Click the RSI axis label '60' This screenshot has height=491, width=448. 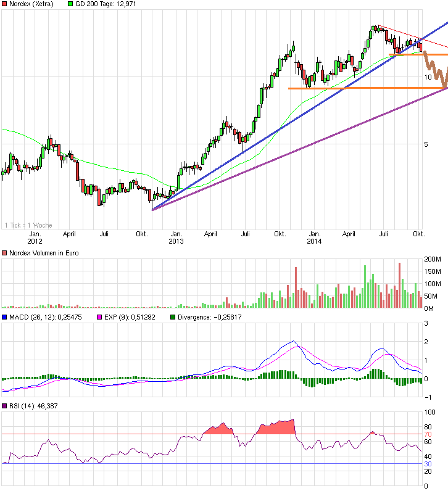pos(428,442)
